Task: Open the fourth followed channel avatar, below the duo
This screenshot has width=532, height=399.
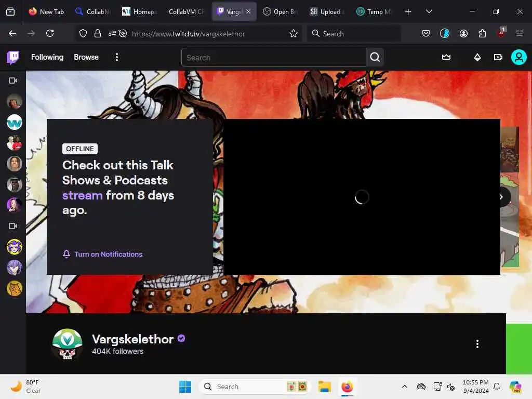Action: 14,164
